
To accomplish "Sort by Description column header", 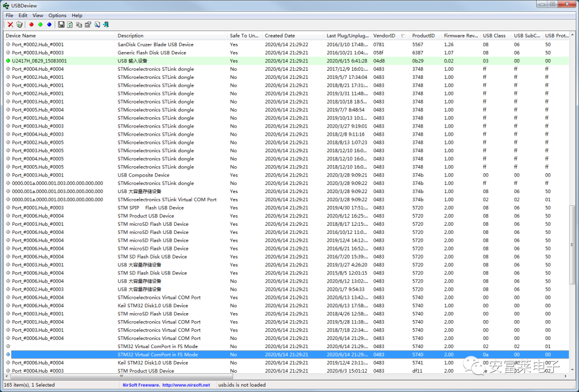I will point(172,36).
